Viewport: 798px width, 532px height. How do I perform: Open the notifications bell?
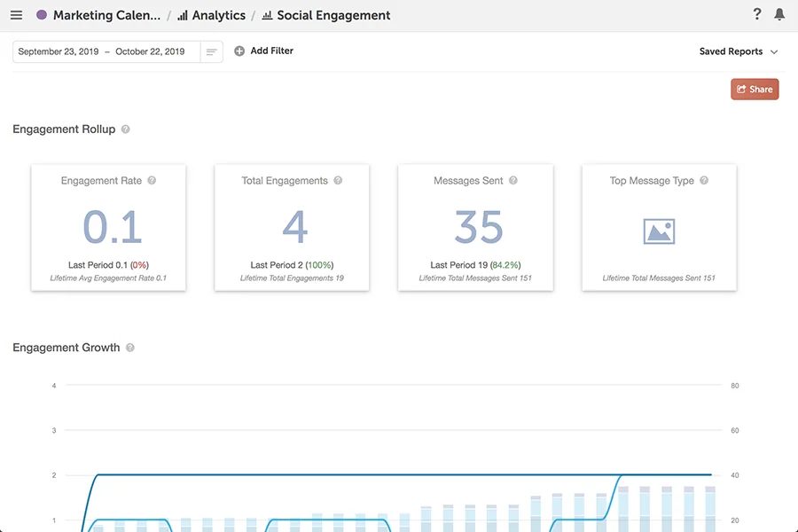pyautogui.click(x=780, y=14)
